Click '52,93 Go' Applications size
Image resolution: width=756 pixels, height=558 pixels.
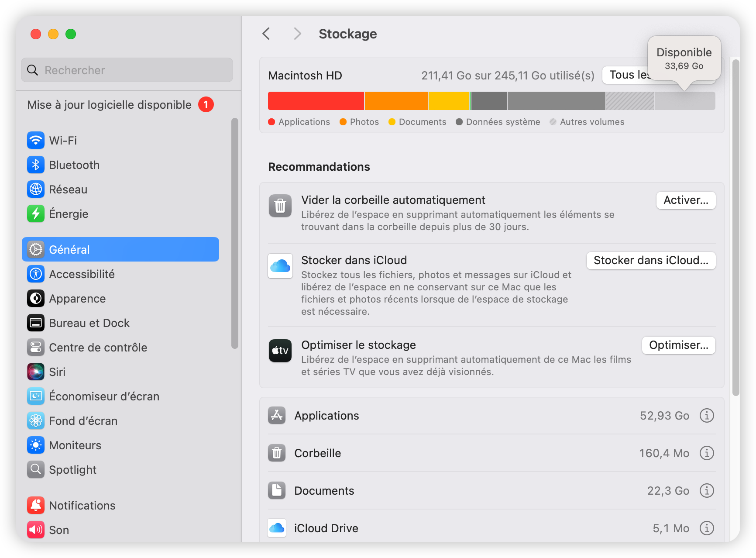pyautogui.click(x=664, y=416)
